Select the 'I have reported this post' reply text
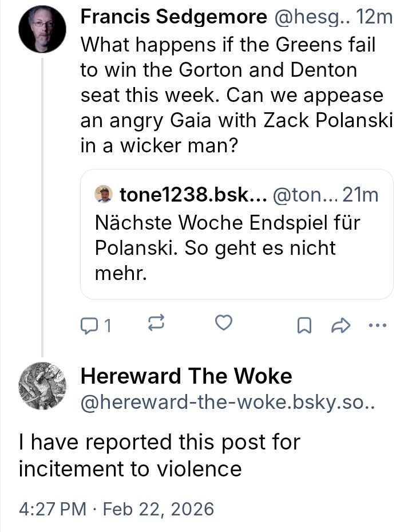The image size is (412, 532). (159, 455)
